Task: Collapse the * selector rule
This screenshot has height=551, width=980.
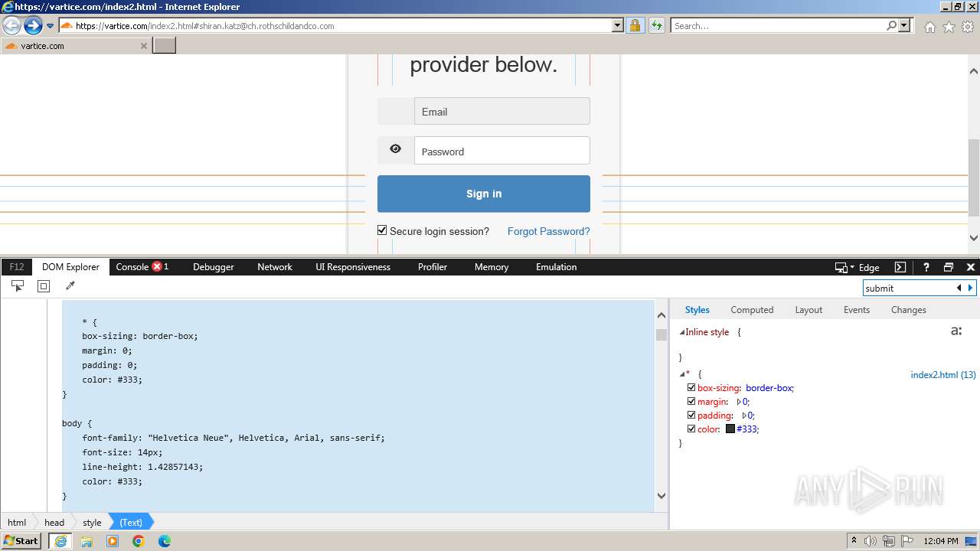Action: point(682,374)
